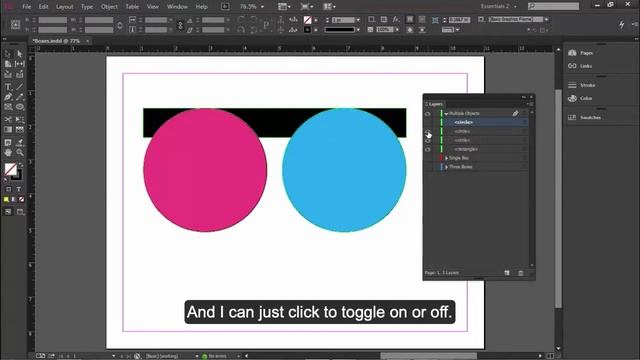Select the Content Collector tool

point(8,74)
